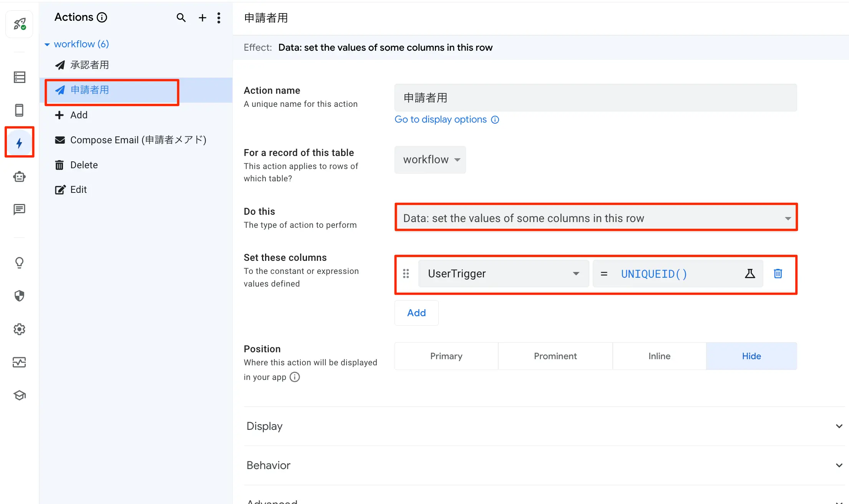Image resolution: width=849 pixels, height=504 pixels.
Task: Open the Security shield icon section
Action: click(x=19, y=296)
